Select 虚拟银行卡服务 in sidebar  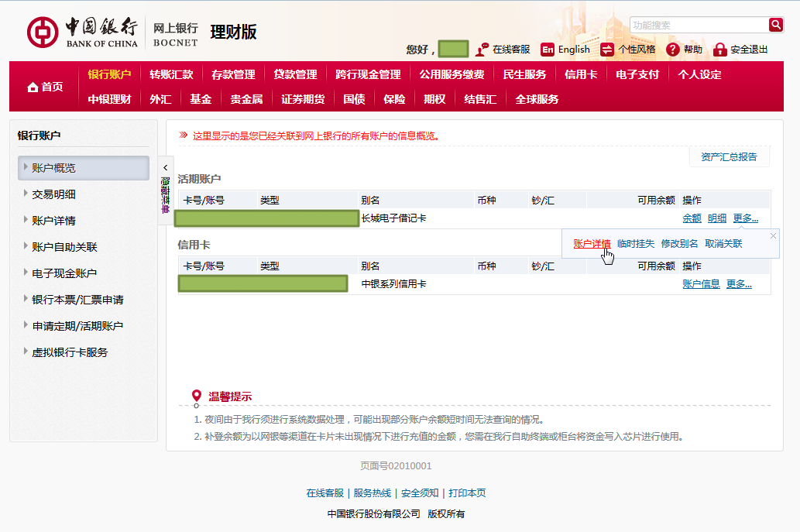point(70,352)
